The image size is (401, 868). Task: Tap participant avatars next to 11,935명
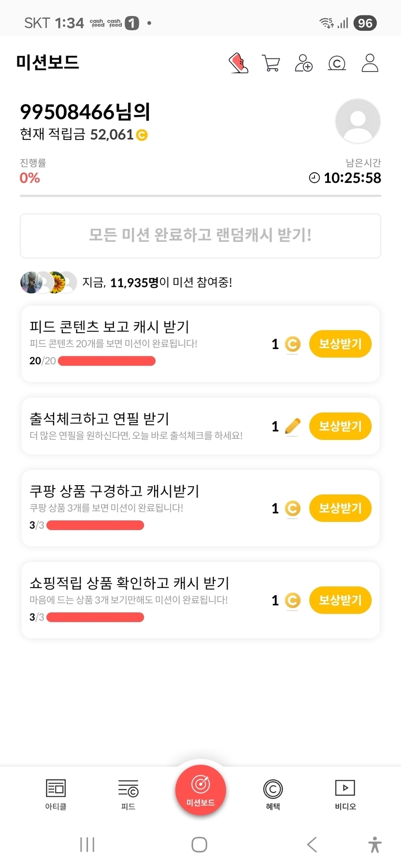click(48, 283)
